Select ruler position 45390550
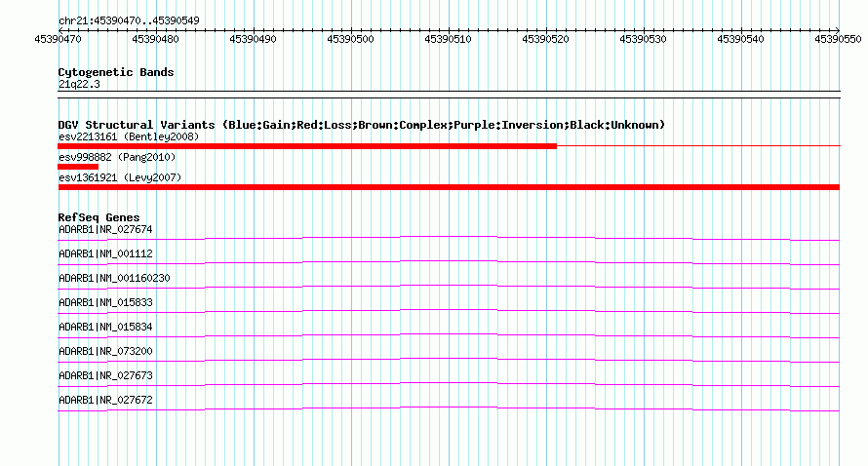Screen dimensions: 868x466 click(x=838, y=39)
